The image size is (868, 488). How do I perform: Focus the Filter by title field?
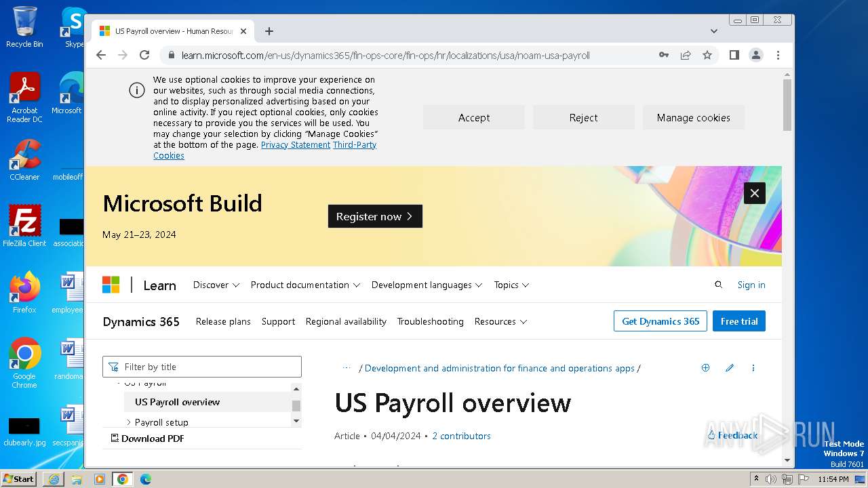(202, 367)
